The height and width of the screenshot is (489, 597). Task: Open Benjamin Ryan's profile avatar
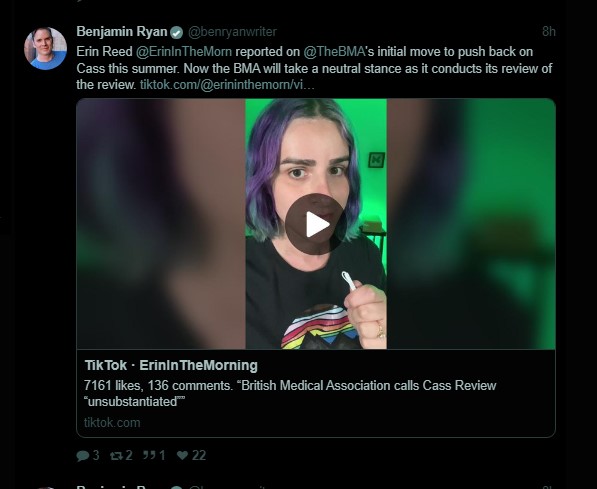(x=45, y=48)
